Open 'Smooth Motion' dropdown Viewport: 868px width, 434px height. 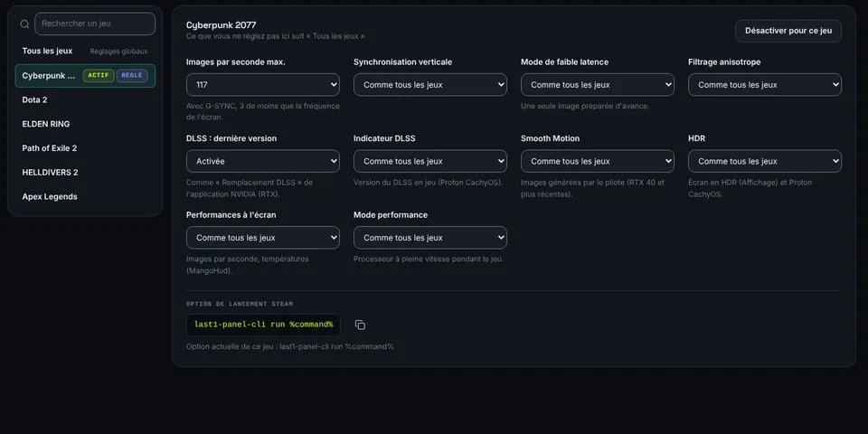tap(598, 161)
